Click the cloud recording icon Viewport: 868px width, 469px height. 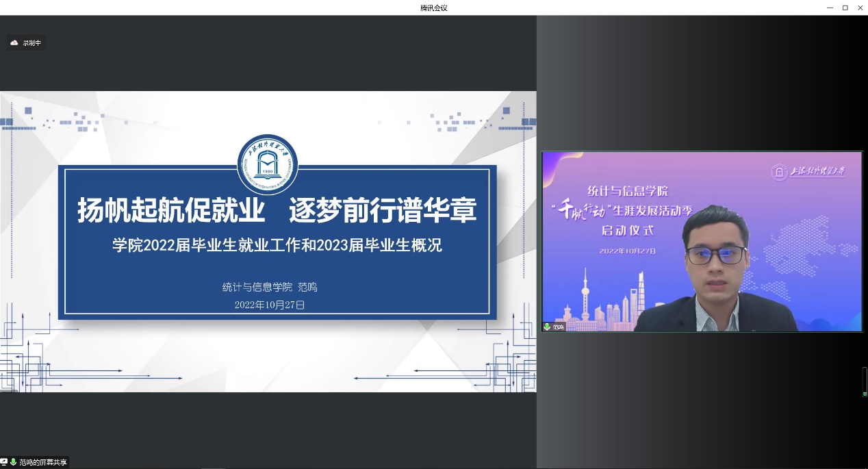[x=14, y=42]
